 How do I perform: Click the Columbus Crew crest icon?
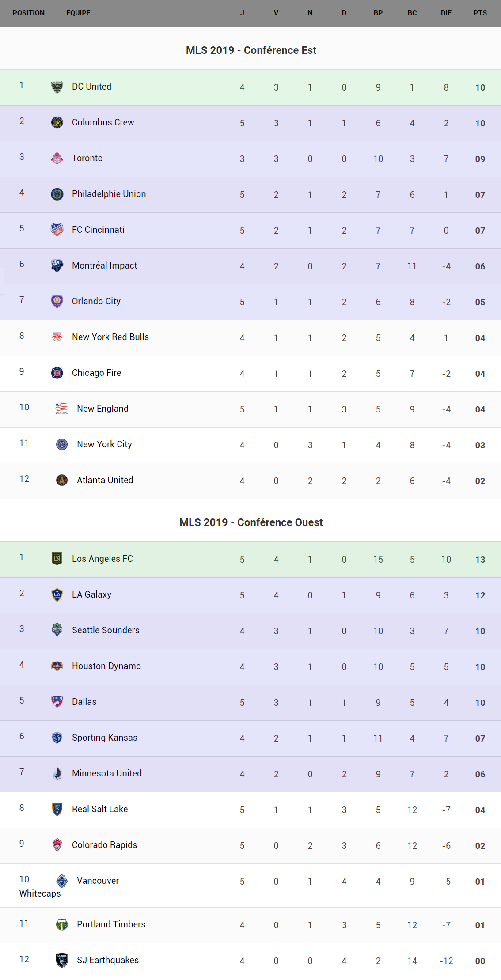coord(57,122)
